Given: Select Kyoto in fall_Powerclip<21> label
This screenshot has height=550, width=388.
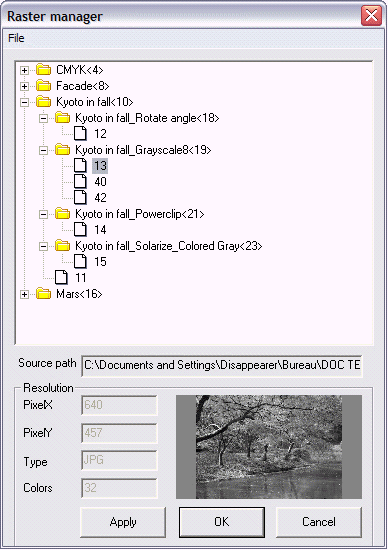Looking at the screenshot, I should click(x=140, y=214).
